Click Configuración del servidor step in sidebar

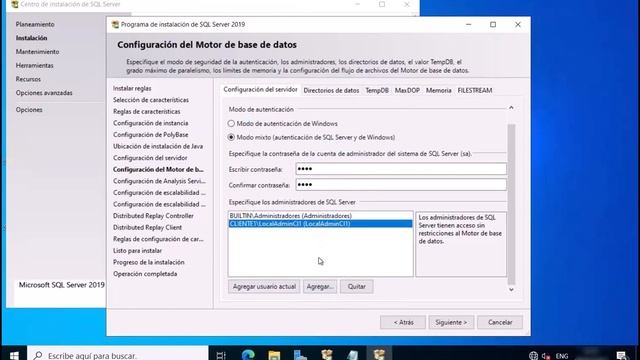click(x=150, y=158)
